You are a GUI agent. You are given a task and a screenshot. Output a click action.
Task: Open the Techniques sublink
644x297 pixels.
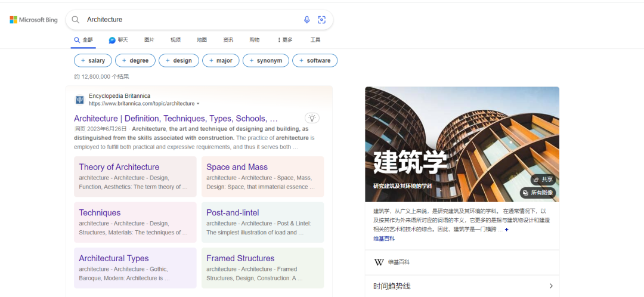point(100,212)
